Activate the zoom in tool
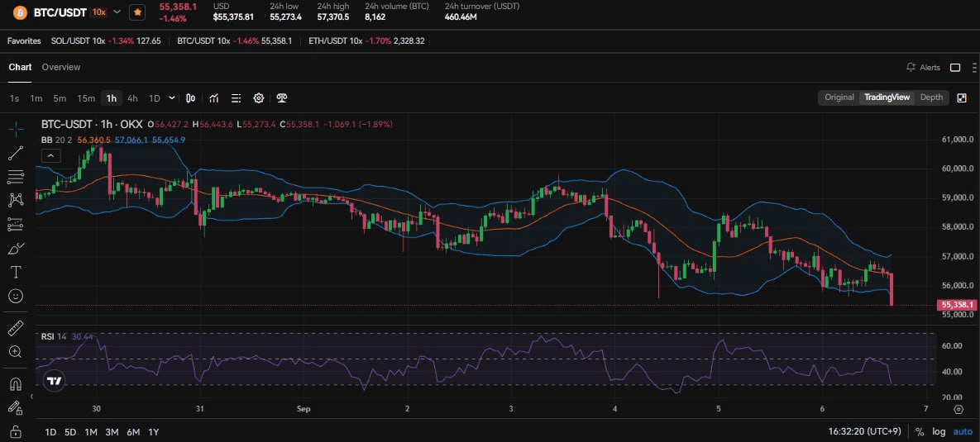 16,351
